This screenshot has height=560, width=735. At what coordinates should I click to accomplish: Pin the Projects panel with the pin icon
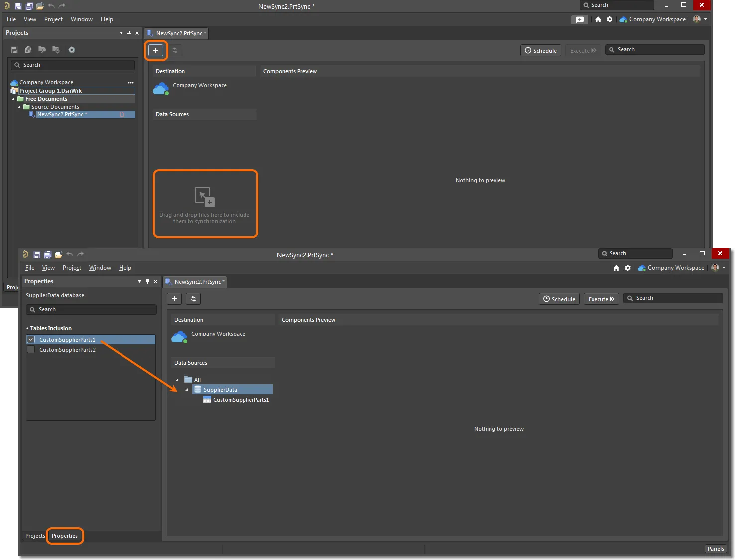(x=129, y=33)
